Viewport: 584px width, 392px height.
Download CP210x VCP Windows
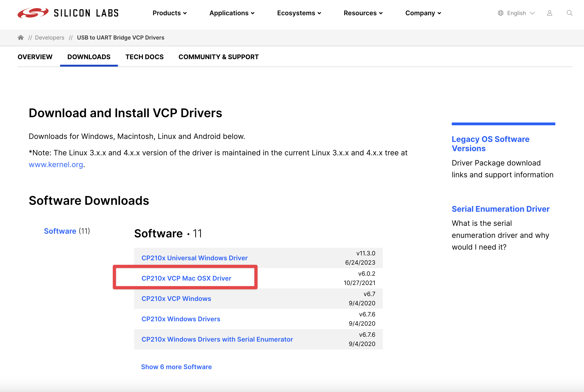176,298
